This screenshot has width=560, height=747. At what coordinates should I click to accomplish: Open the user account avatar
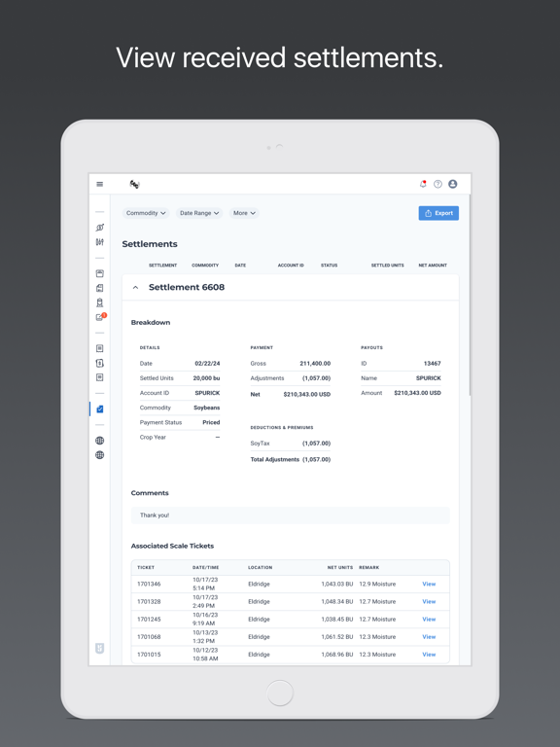click(x=453, y=184)
